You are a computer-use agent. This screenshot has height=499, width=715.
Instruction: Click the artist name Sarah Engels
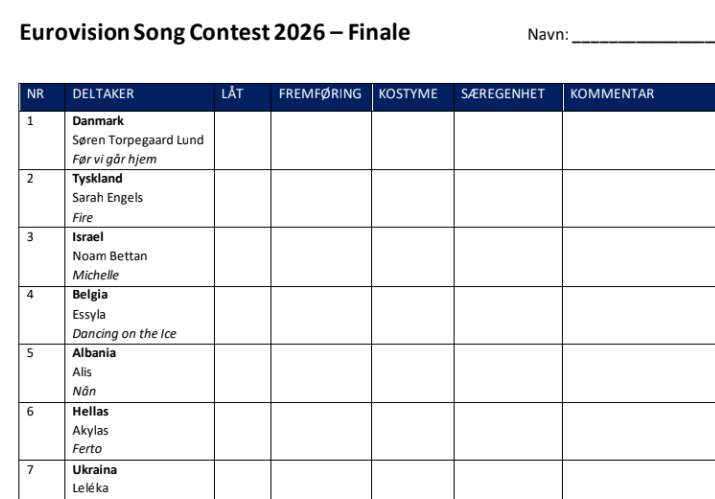108,198
